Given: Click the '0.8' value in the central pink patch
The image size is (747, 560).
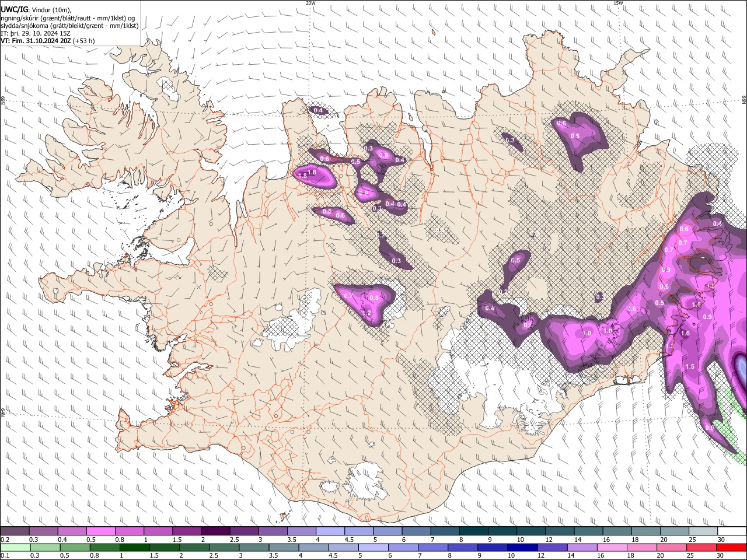Looking at the screenshot, I should [374, 297].
